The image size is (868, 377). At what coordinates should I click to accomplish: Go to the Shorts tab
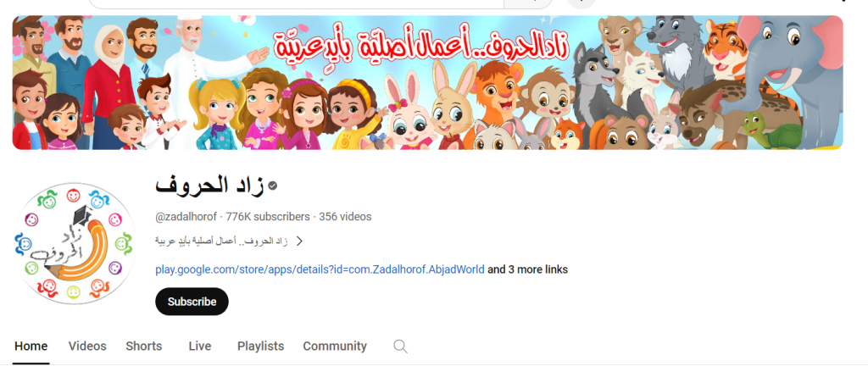click(144, 347)
